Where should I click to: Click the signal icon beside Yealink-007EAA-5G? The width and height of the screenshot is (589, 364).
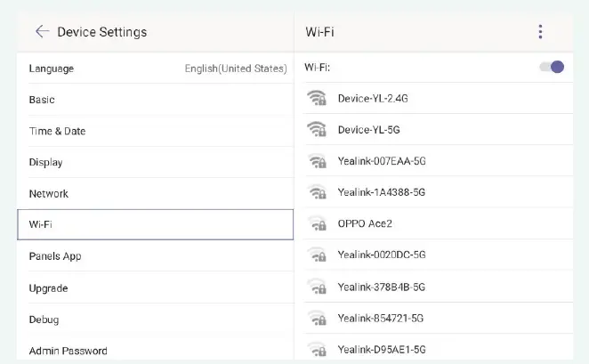(x=316, y=161)
